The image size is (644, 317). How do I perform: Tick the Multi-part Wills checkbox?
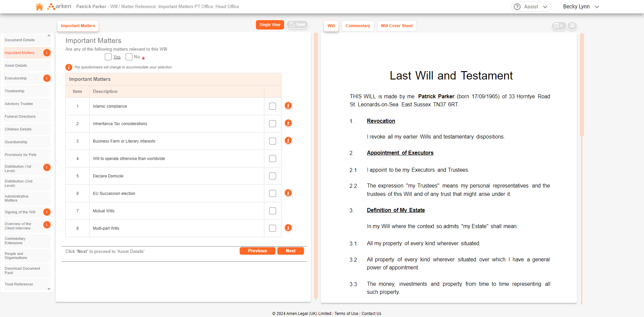click(273, 228)
